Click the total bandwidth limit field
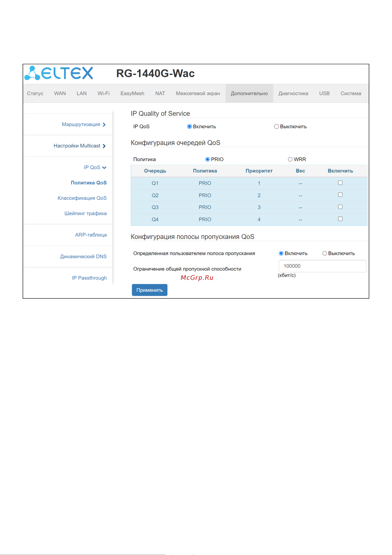The width and height of the screenshot is (392, 555). 322,266
